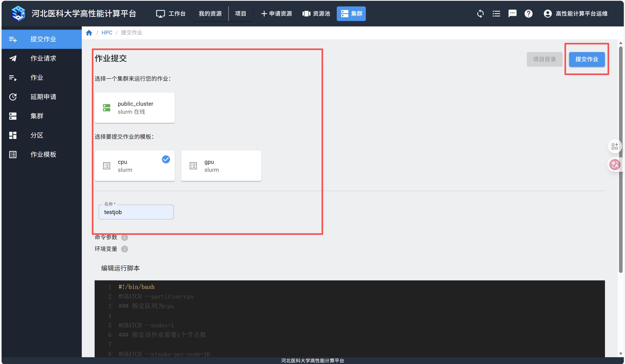The width and height of the screenshot is (625, 364).
Task: Click the 名称 input field with testjob
Action: pyautogui.click(x=136, y=212)
